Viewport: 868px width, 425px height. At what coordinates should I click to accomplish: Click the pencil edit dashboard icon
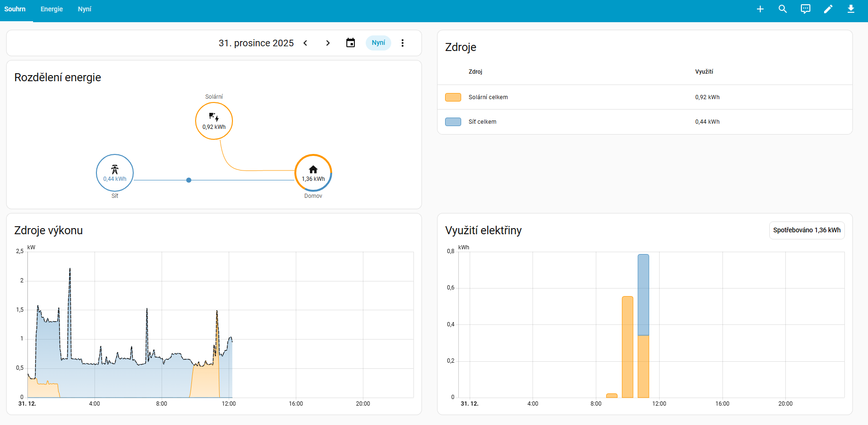828,9
